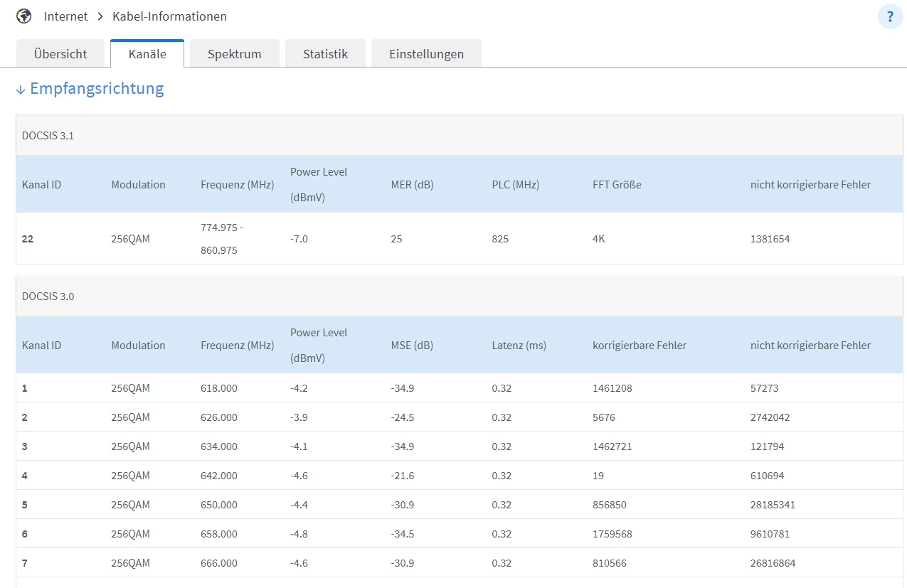Click the korrigierbare Fehler column header
907x588 pixels.
coord(639,346)
